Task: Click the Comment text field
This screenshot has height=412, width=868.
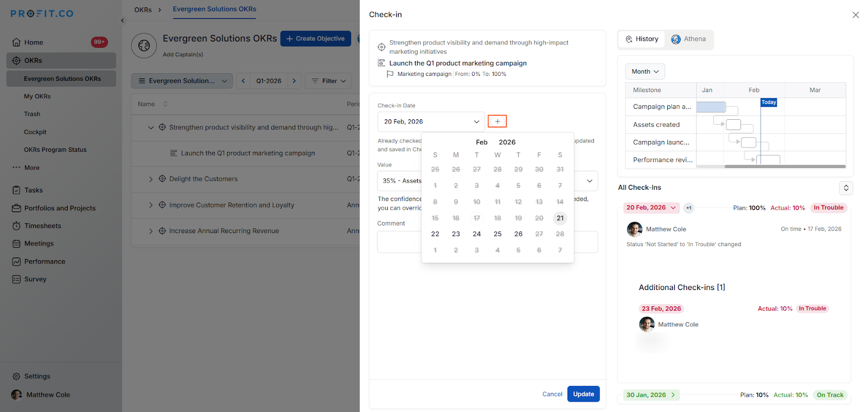Action: pos(399,242)
